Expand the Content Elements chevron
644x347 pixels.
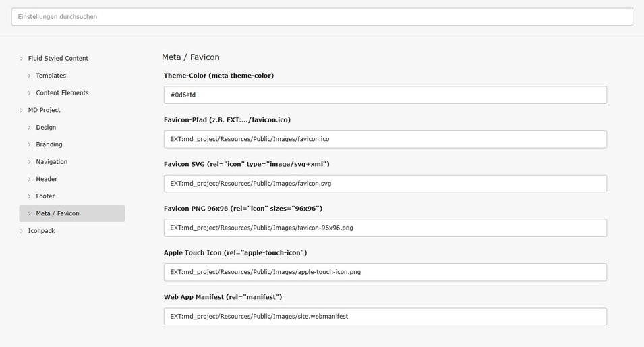(x=29, y=93)
